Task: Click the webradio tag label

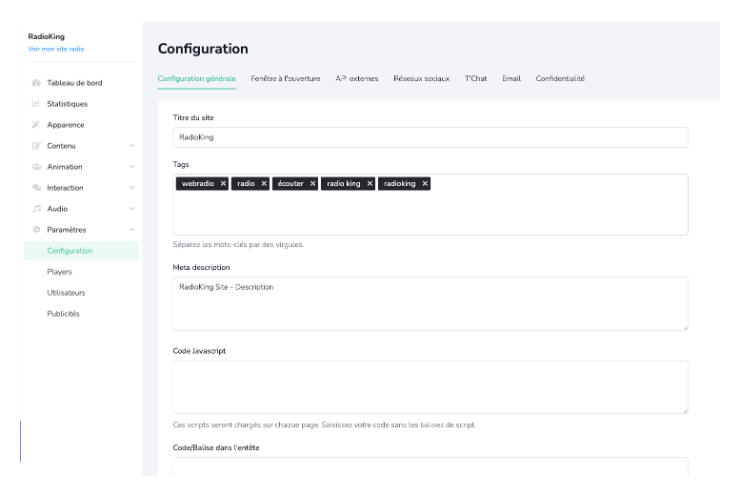Action: point(198,184)
